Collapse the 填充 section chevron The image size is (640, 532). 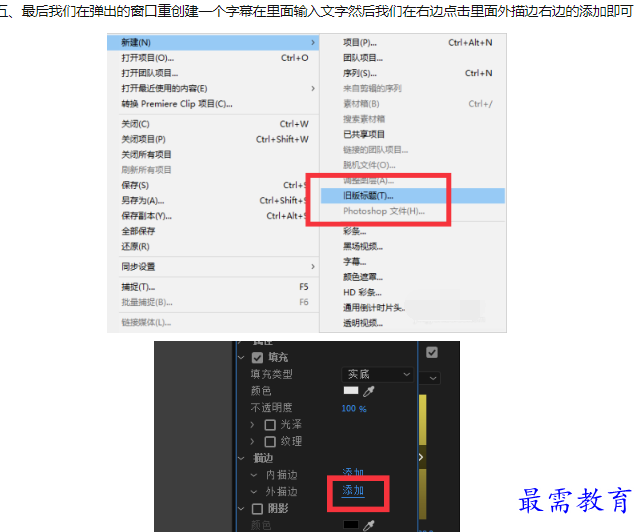pos(241,358)
